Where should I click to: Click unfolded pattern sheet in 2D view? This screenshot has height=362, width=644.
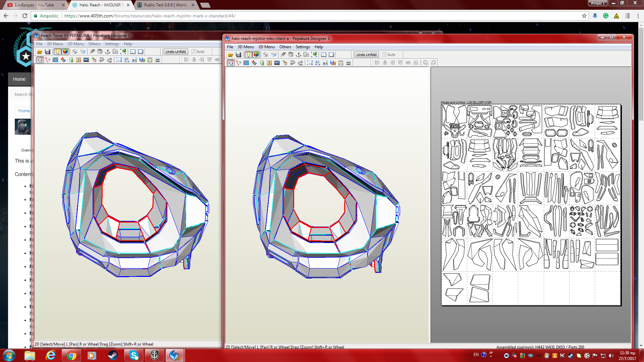tap(531, 205)
